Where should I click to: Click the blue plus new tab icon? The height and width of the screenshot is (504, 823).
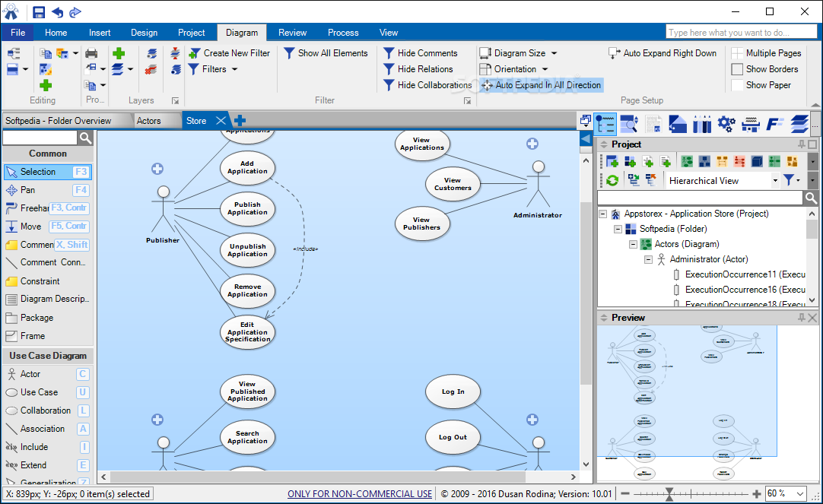240,121
